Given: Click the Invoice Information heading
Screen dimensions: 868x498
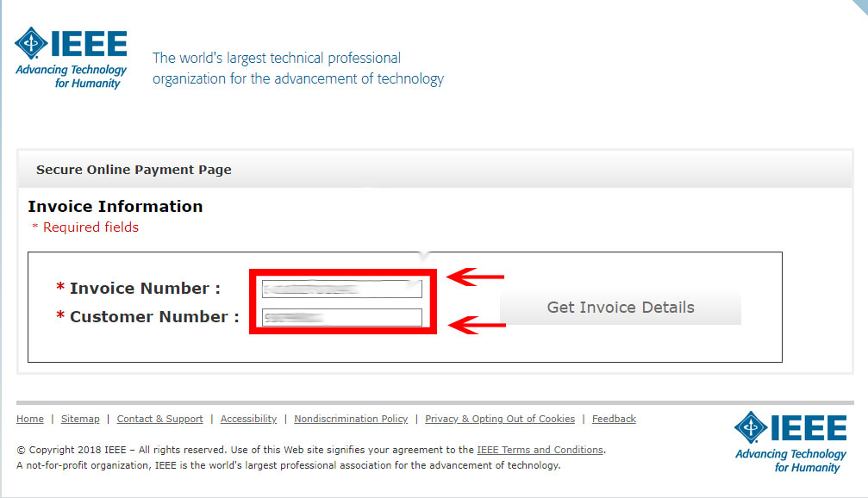Looking at the screenshot, I should pyautogui.click(x=116, y=207).
